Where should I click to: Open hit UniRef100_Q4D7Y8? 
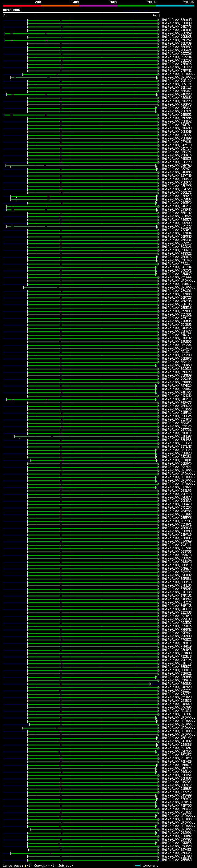coord(177,26)
